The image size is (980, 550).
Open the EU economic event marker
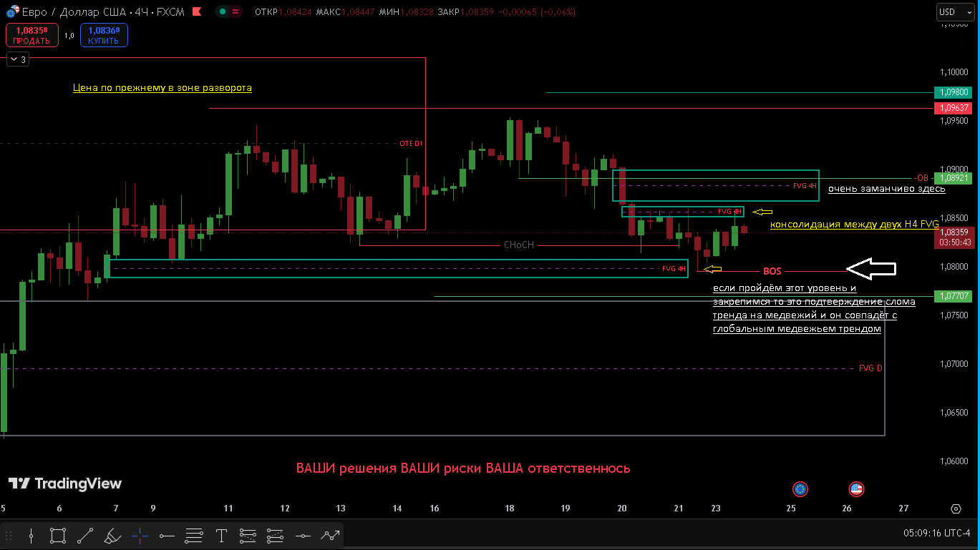pos(800,489)
